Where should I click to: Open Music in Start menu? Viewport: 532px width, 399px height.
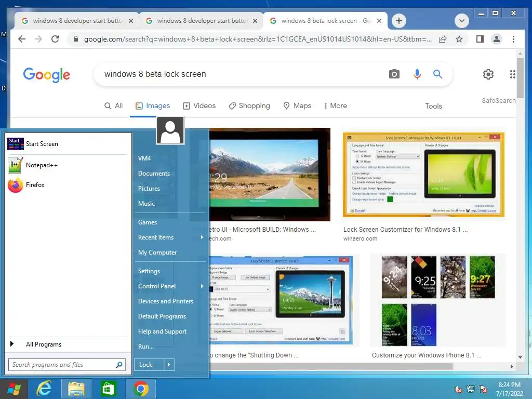(146, 204)
